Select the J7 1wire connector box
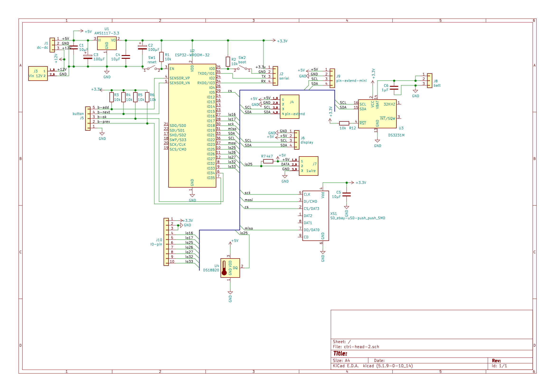 coord(308,166)
